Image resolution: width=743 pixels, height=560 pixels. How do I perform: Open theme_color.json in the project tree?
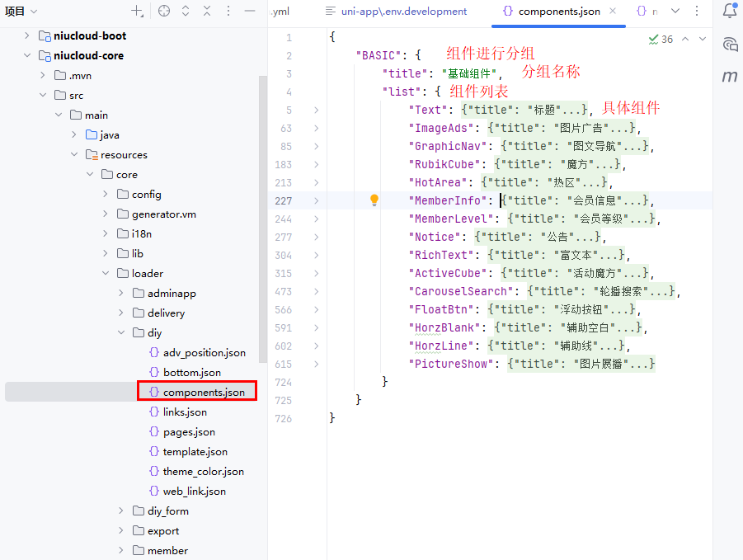click(x=203, y=471)
